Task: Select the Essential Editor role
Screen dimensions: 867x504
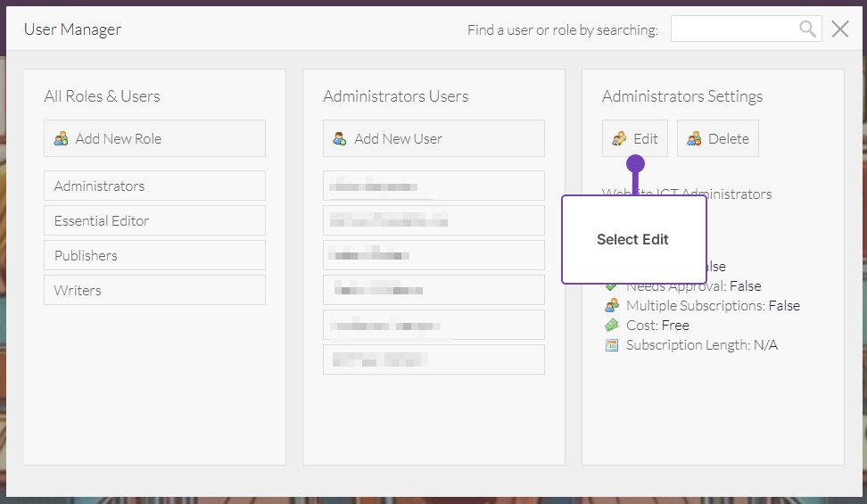Action: click(x=154, y=220)
